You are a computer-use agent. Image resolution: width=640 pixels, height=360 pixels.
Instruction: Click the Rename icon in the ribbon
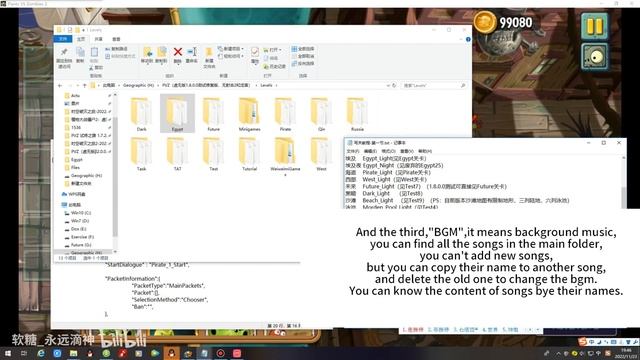click(192, 52)
